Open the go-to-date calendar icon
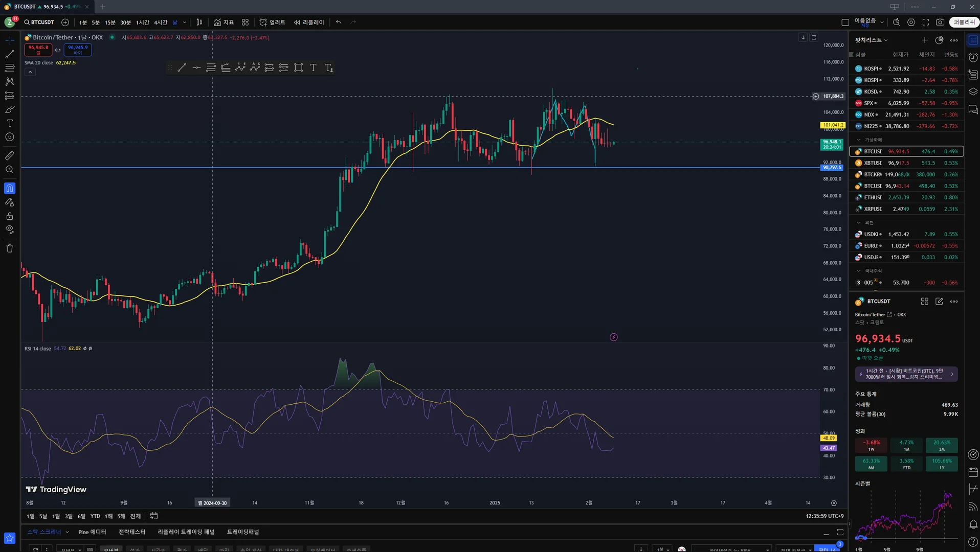 [154, 516]
